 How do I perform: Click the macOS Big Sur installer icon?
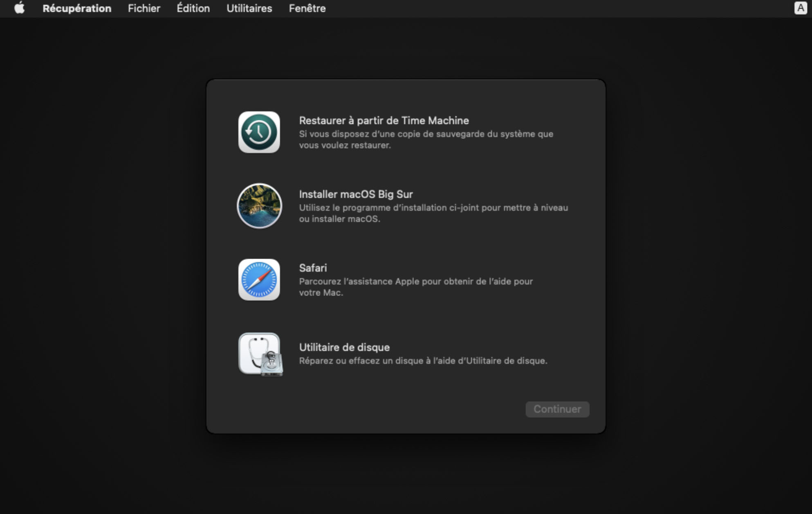(259, 206)
